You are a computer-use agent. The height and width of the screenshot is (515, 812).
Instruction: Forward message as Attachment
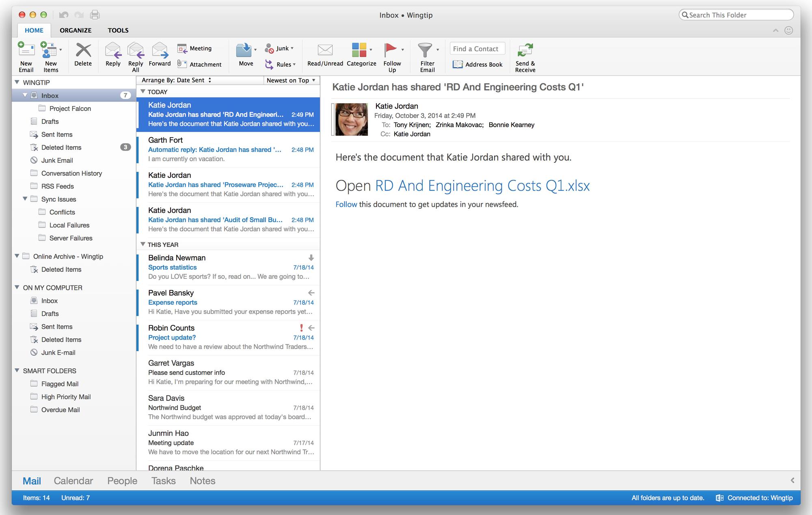199,64
